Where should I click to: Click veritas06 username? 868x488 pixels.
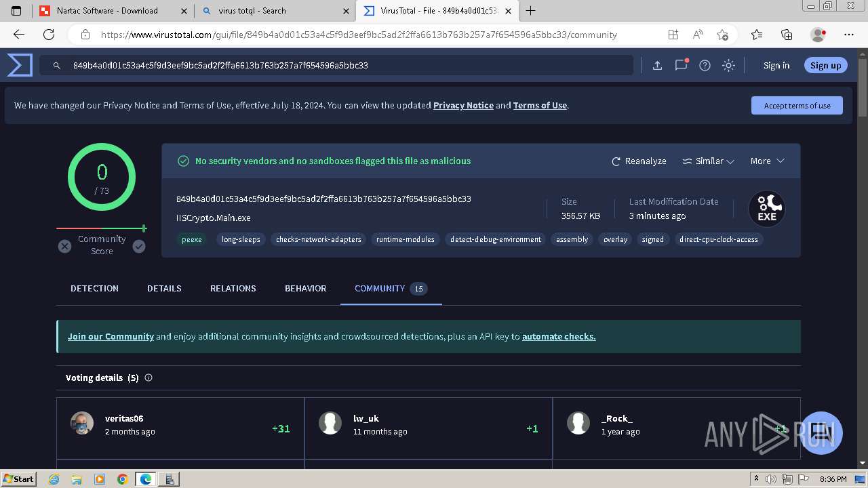(x=124, y=419)
